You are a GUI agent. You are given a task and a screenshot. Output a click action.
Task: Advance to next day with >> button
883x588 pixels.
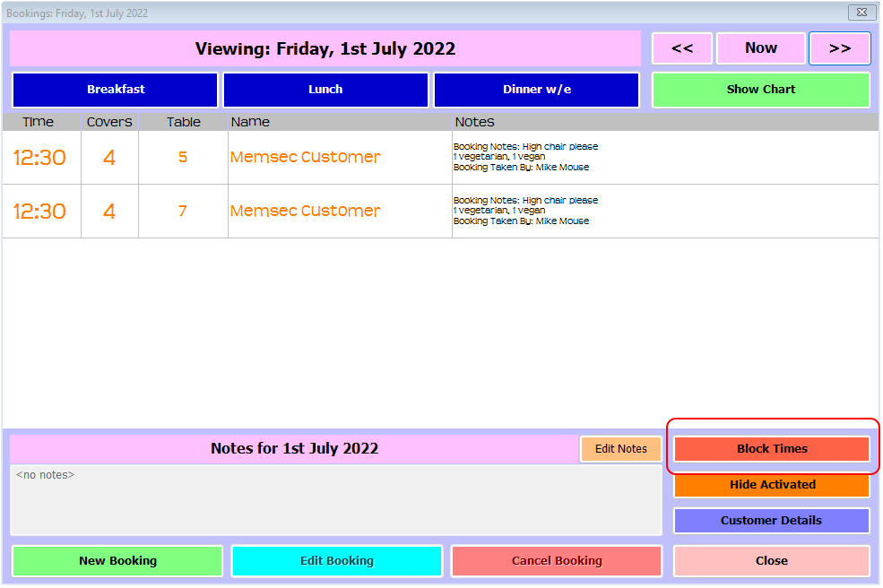click(839, 48)
